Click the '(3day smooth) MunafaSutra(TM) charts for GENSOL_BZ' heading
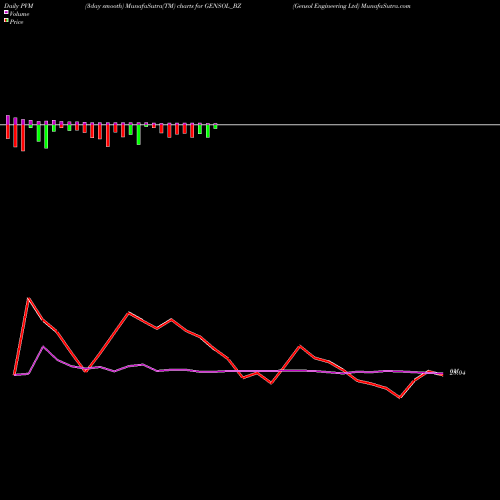Viewport: 500px width, 500px height. [x=163, y=6]
